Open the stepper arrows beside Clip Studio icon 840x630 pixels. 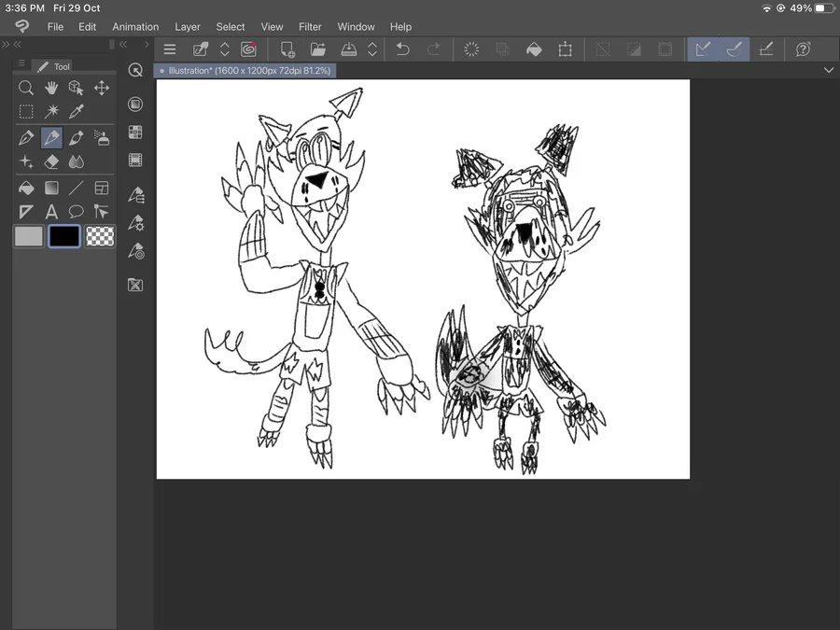(224, 49)
